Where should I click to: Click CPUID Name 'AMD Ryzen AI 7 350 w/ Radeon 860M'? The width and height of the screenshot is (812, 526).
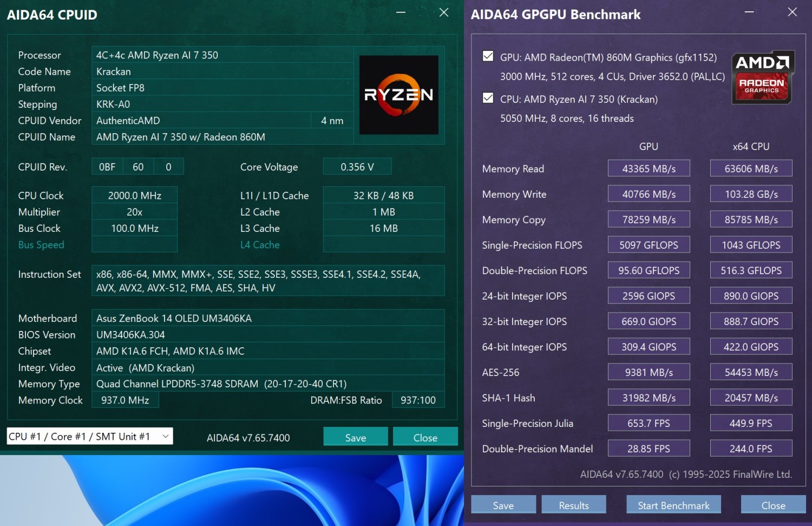222,137
